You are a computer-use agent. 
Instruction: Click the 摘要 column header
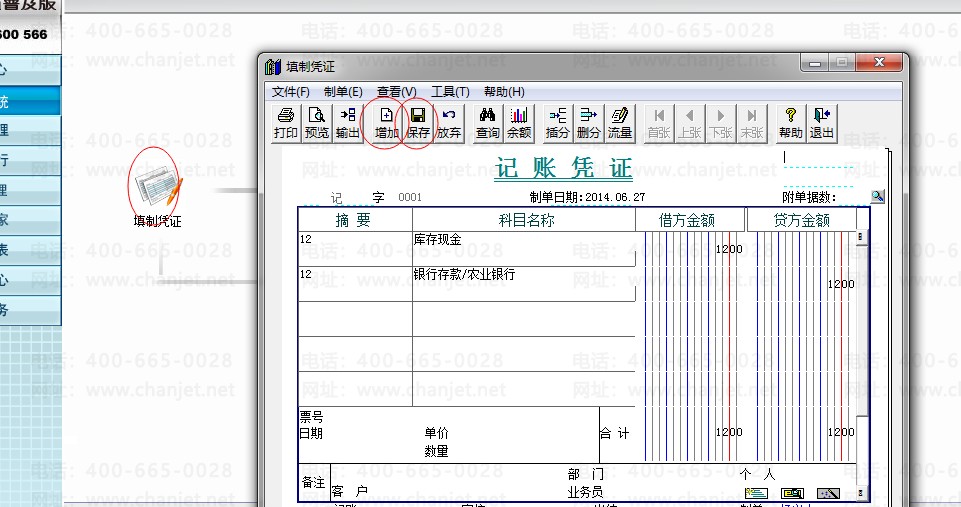click(x=354, y=220)
